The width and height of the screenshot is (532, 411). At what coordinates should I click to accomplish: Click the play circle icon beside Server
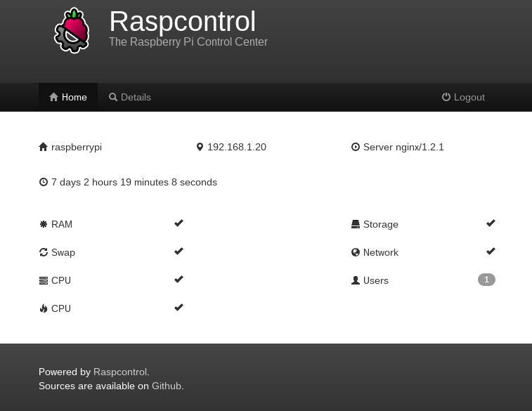click(355, 147)
